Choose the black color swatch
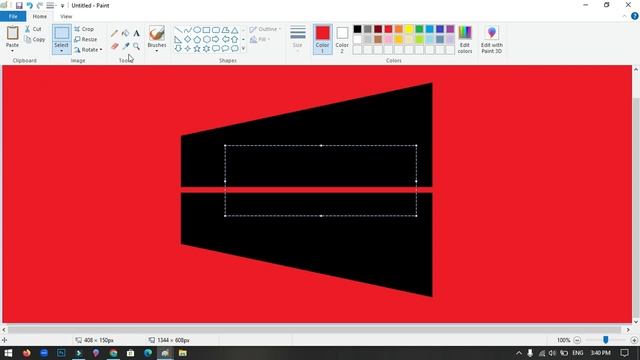This screenshot has height=360, width=640. tap(358, 29)
